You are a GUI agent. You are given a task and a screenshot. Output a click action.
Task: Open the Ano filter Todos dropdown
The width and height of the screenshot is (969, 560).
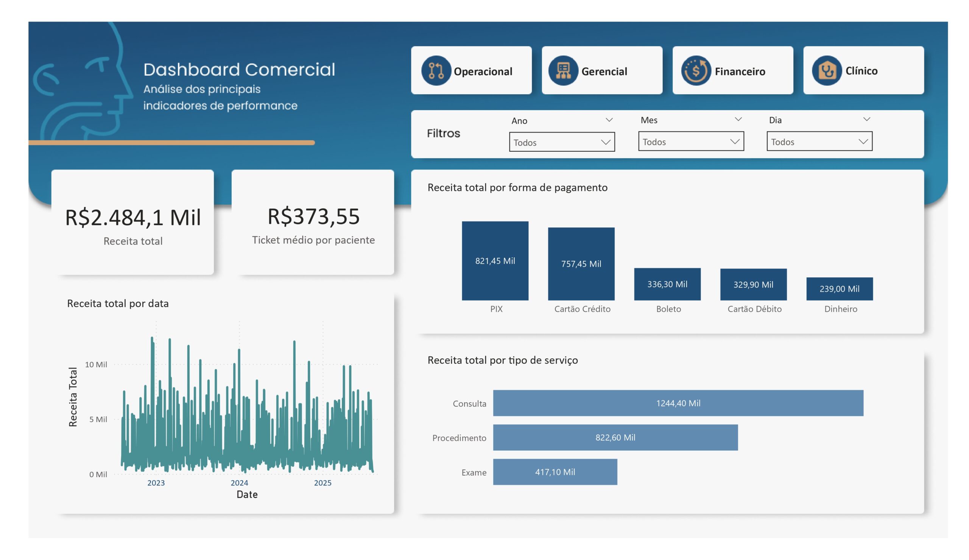click(x=562, y=142)
